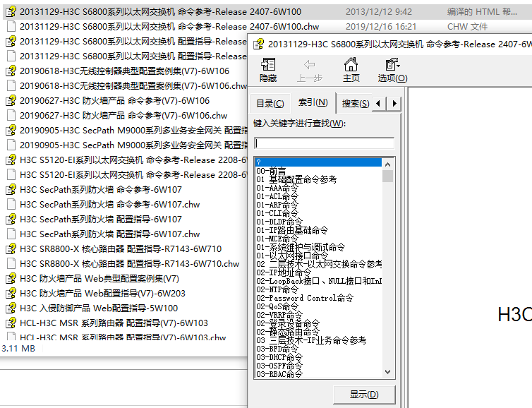Click the help viewer title bar CHM icon
The width and height of the screenshot is (532, 408).
(258, 44)
